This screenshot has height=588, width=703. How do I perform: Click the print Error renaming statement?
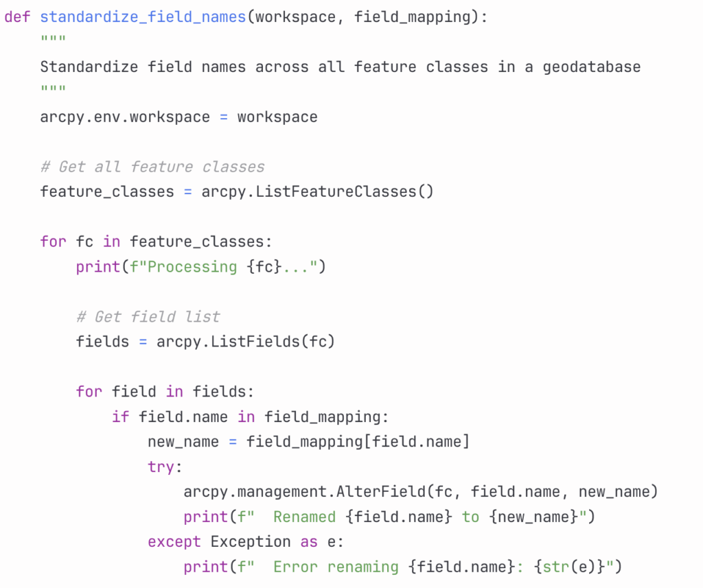pos(402,567)
